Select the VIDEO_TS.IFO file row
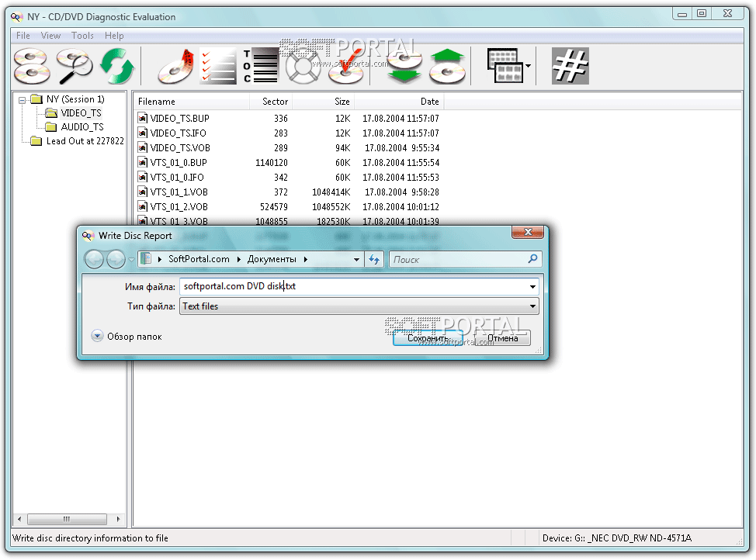 (288, 133)
